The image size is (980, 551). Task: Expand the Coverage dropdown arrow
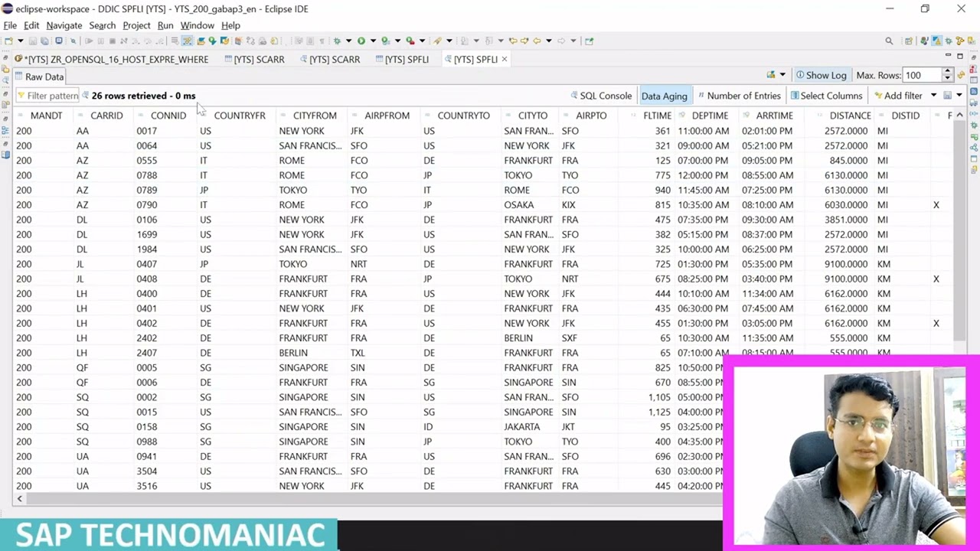click(398, 41)
